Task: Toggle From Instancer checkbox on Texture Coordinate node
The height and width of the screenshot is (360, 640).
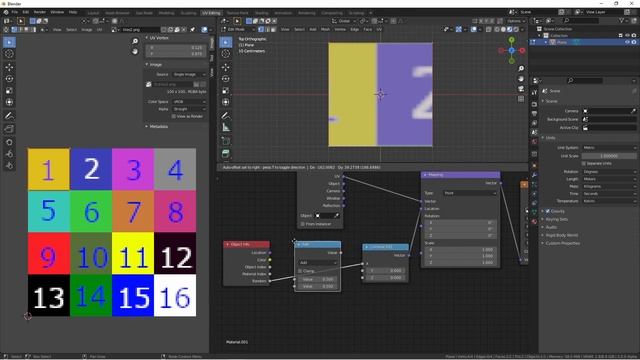Action: 302,224
